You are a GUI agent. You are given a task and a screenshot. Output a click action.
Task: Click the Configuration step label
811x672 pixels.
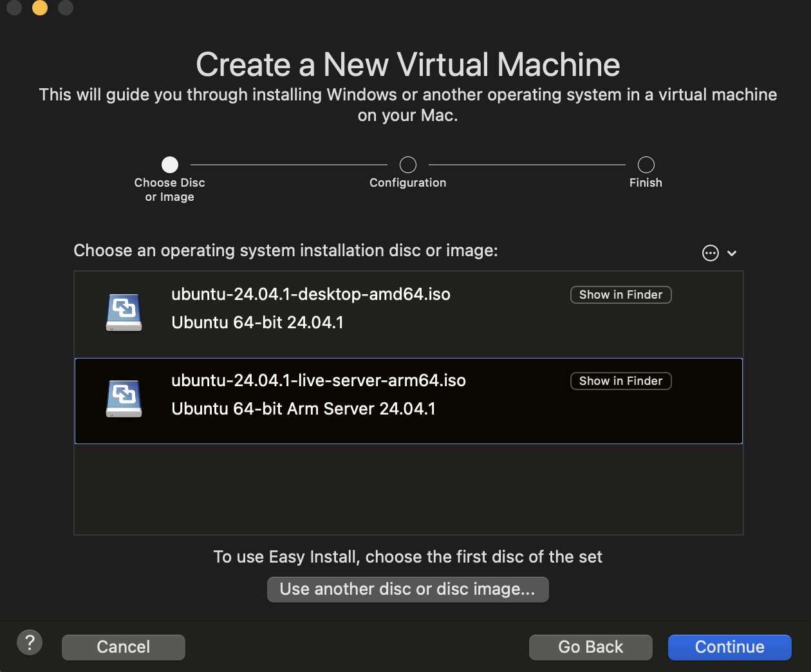coord(407,182)
